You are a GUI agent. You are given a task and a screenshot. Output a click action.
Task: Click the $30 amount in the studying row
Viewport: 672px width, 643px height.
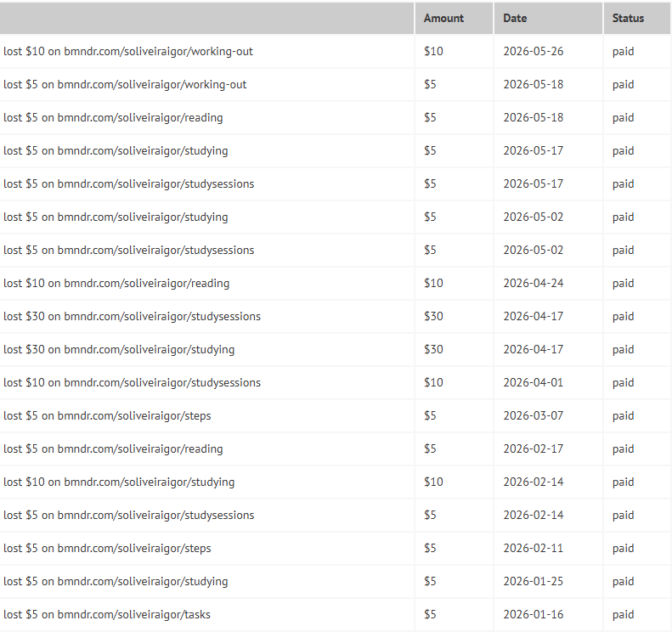coord(433,350)
